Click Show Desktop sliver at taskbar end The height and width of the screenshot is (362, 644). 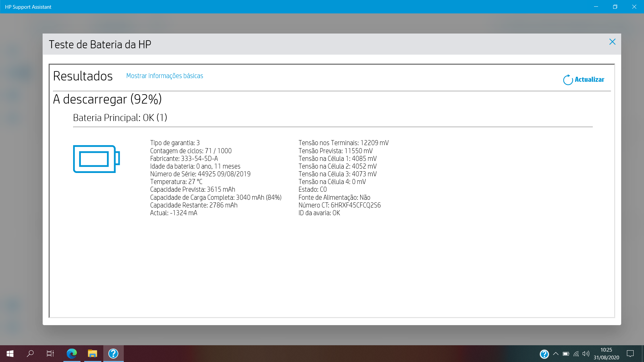pos(643,354)
